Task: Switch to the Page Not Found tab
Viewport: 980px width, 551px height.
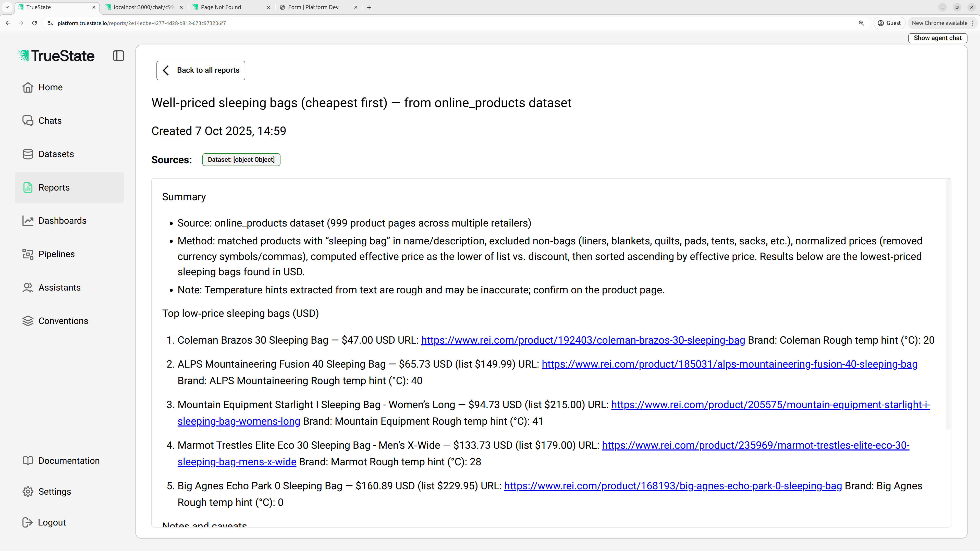Action: coord(221,7)
